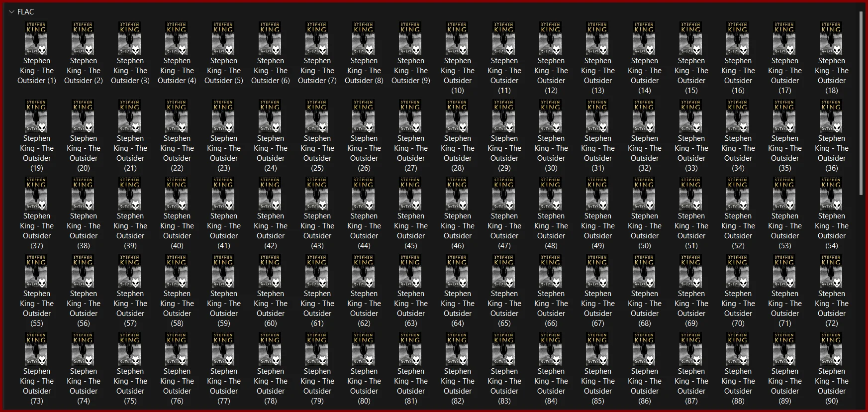Select cover icon of Outsider (5)
The image size is (868, 412).
(224, 38)
